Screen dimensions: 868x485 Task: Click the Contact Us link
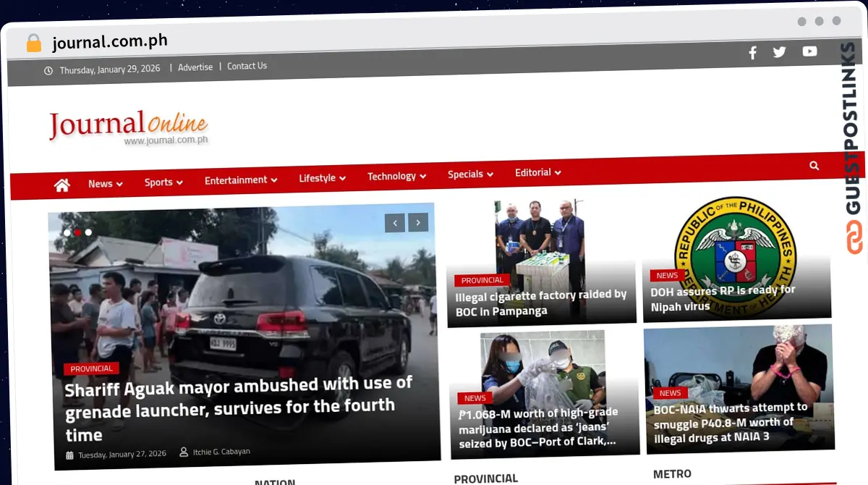click(x=247, y=65)
